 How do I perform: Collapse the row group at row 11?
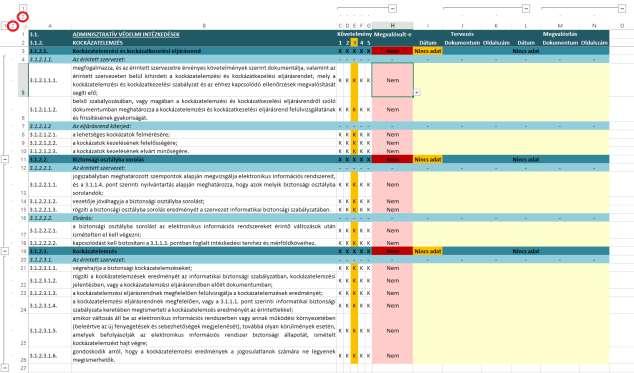(5, 159)
